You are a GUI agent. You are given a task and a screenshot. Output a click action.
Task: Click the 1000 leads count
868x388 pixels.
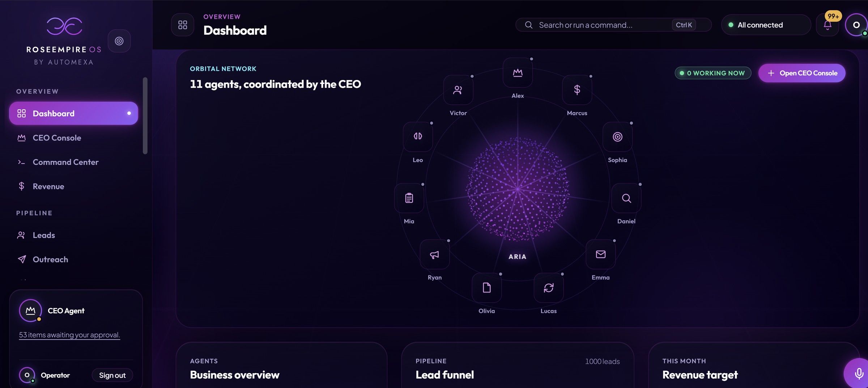pos(602,361)
